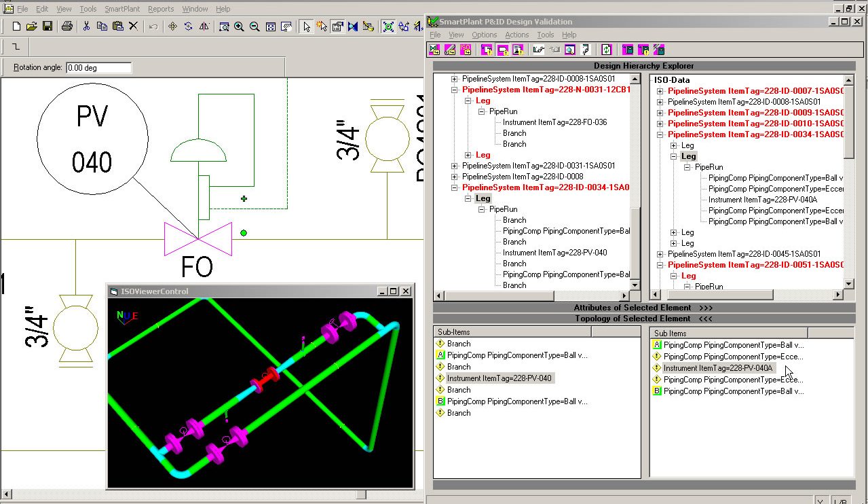Click the magnifier icon in Validation toolbar
The image size is (868, 504).
point(570,50)
